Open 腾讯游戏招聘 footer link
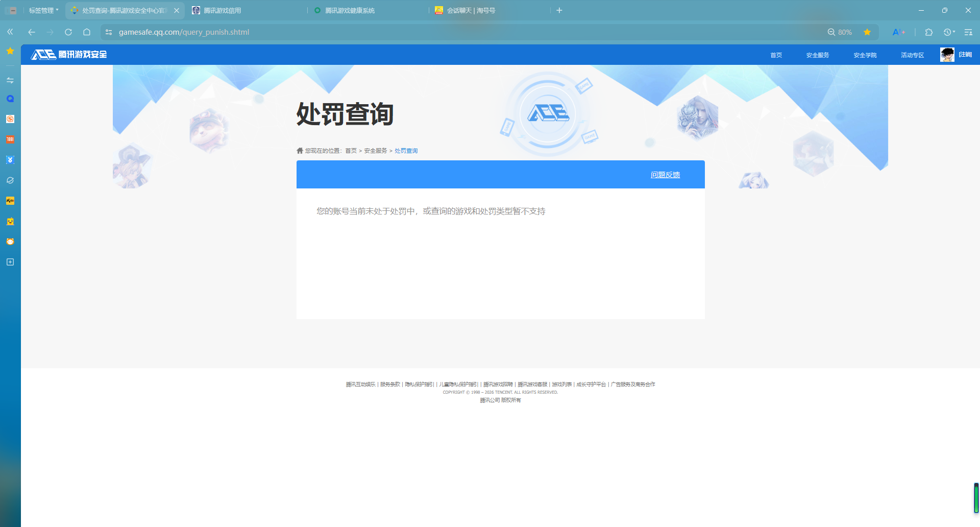The image size is (980, 527). [498, 384]
